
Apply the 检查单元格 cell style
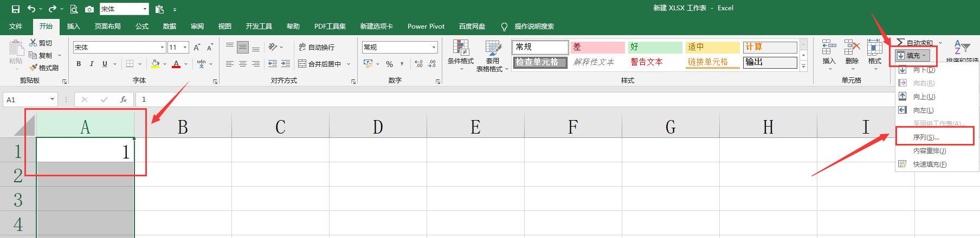pos(540,62)
